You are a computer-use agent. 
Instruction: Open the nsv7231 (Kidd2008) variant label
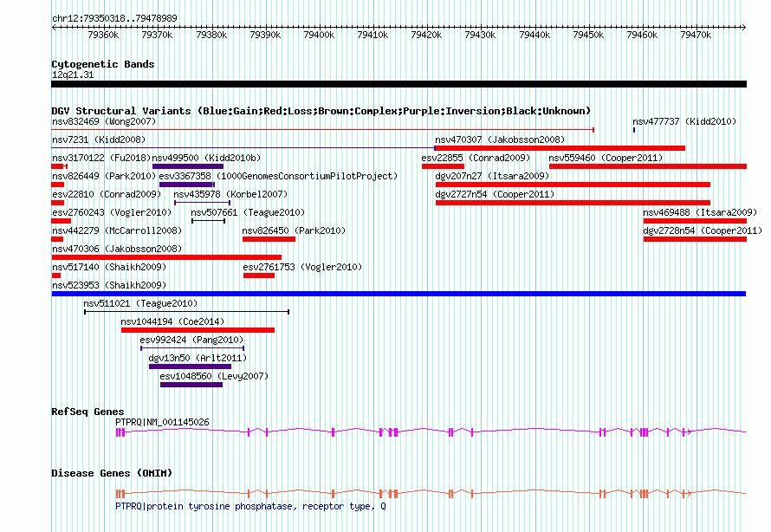coord(99,139)
